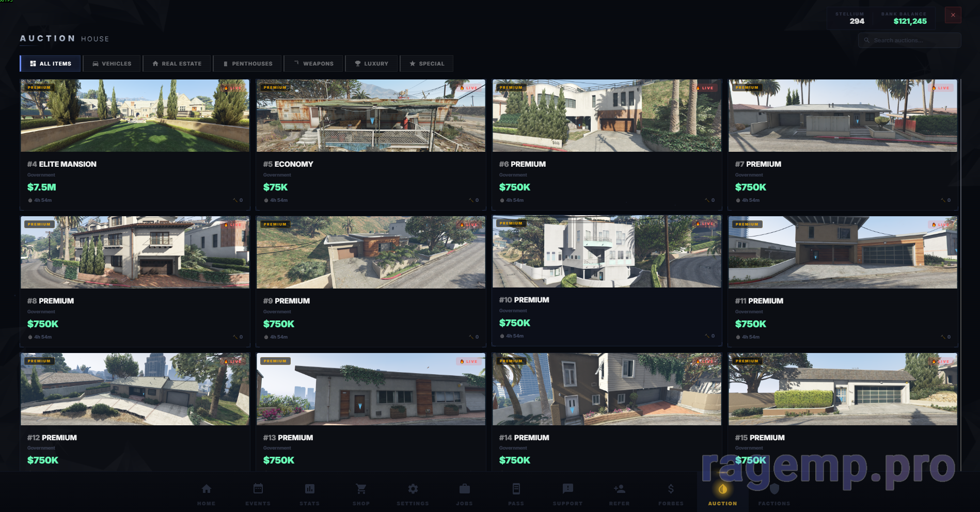Open the Refer add-person icon

619,489
